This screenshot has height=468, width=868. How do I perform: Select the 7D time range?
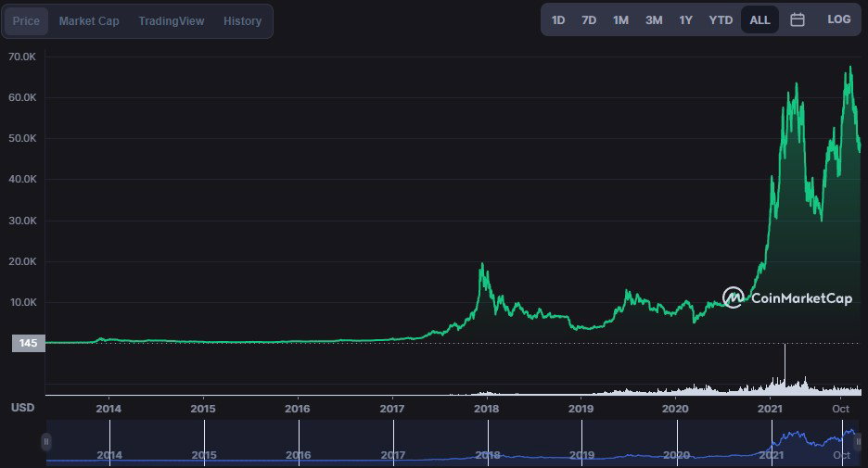tap(589, 19)
